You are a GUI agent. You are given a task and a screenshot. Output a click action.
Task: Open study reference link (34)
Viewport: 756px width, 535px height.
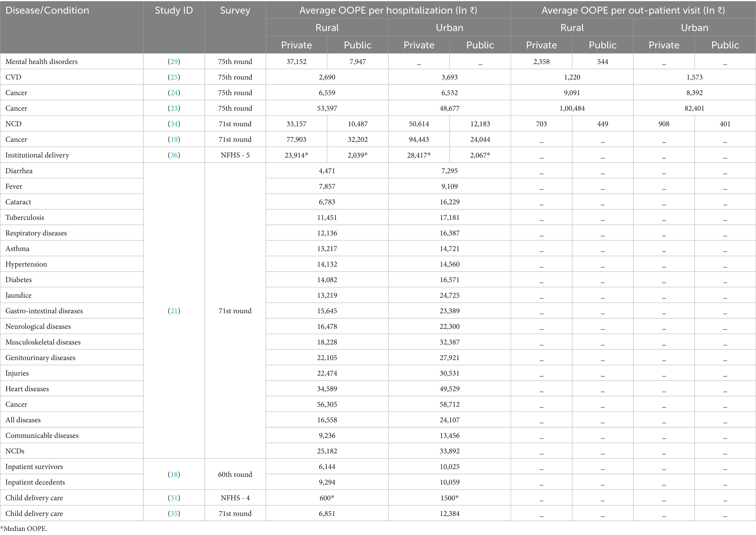[x=174, y=124]
